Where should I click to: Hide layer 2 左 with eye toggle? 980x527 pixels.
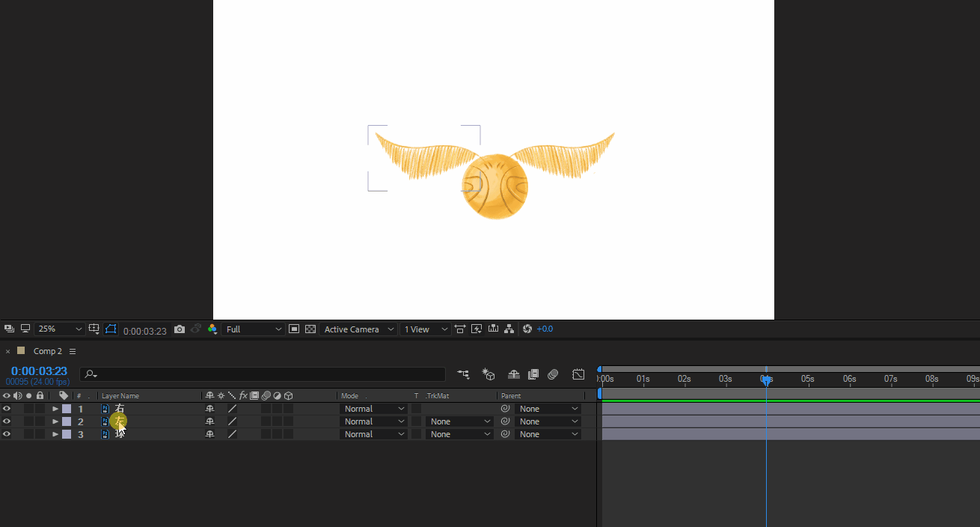(7, 421)
